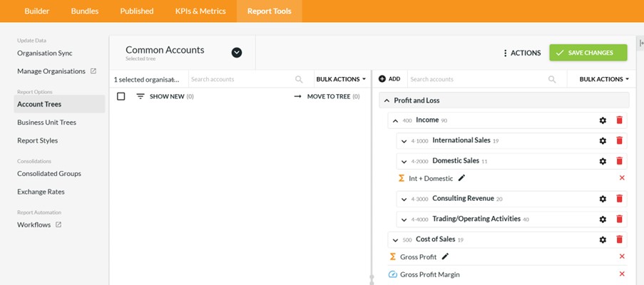Image resolution: width=644 pixels, height=285 pixels.
Task: Open Report Styles in sidebar
Action: [x=37, y=140]
